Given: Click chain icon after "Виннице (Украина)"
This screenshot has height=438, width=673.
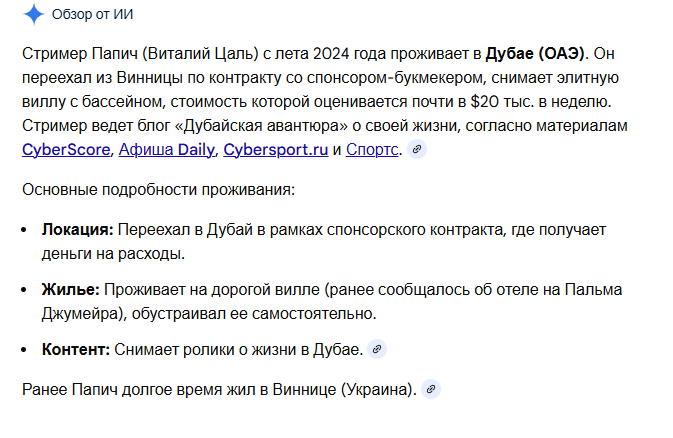Looking at the screenshot, I should 430,389.
